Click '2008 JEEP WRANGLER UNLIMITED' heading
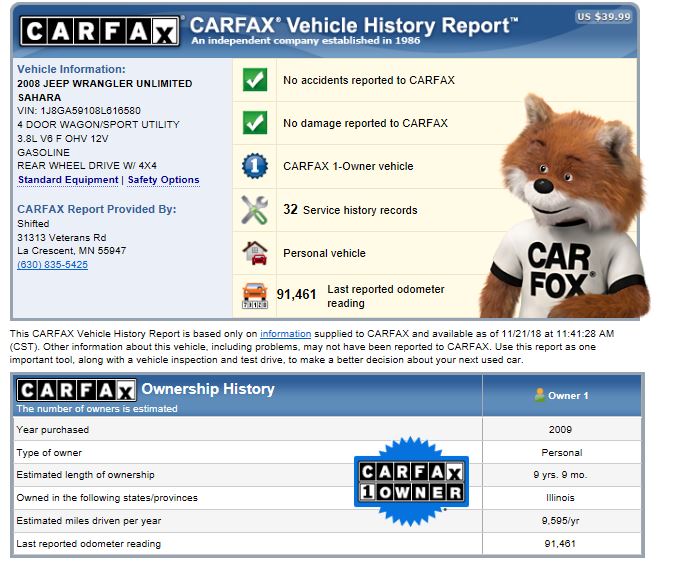 tap(105, 83)
